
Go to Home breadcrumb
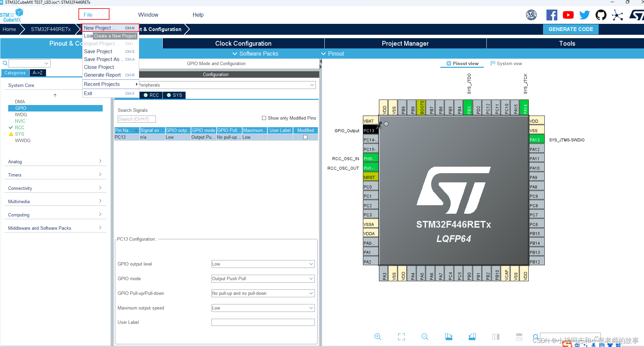click(x=9, y=29)
